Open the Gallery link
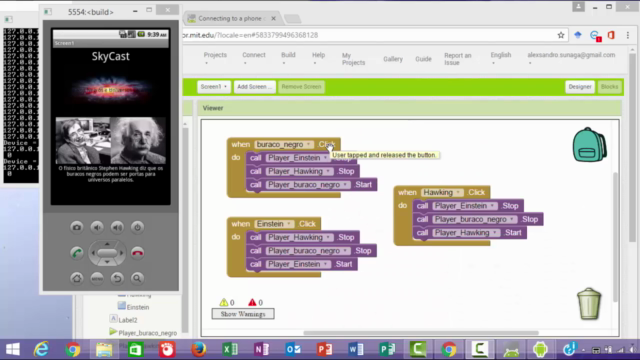Viewport: 640px width, 360px height. point(393,59)
